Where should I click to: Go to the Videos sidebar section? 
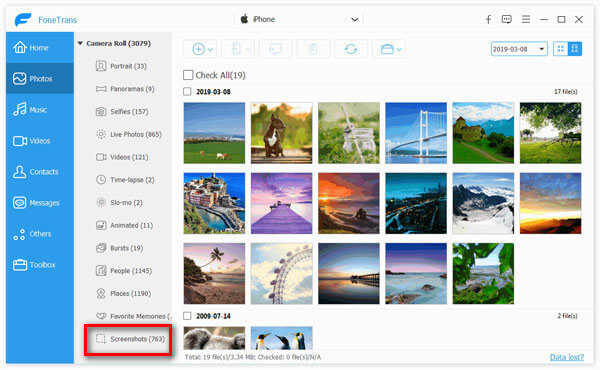click(40, 140)
